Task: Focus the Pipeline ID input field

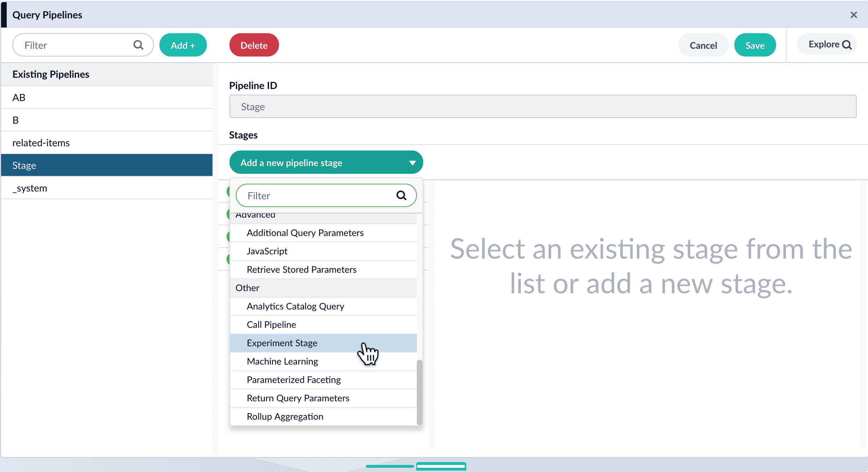Action: point(542,107)
